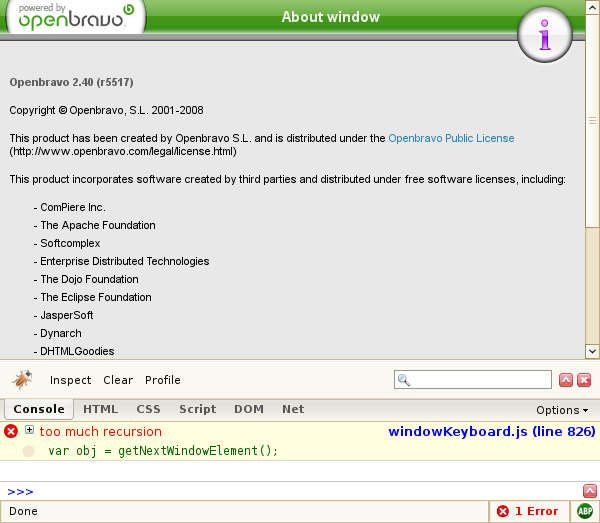Switch to the DOM tab

[x=249, y=409]
